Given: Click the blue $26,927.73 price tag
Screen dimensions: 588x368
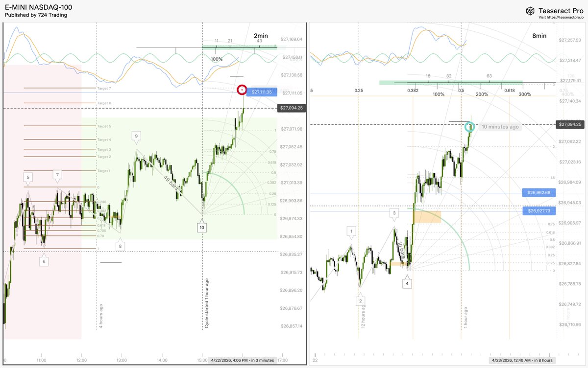Looking at the screenshot, I should coord(539,211).
